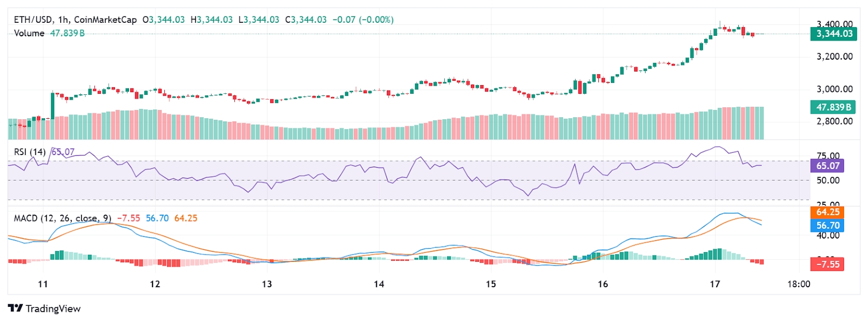Click the Volume indicator label
868x322 pixels.
pyautogui.click(x=29, y=33)
